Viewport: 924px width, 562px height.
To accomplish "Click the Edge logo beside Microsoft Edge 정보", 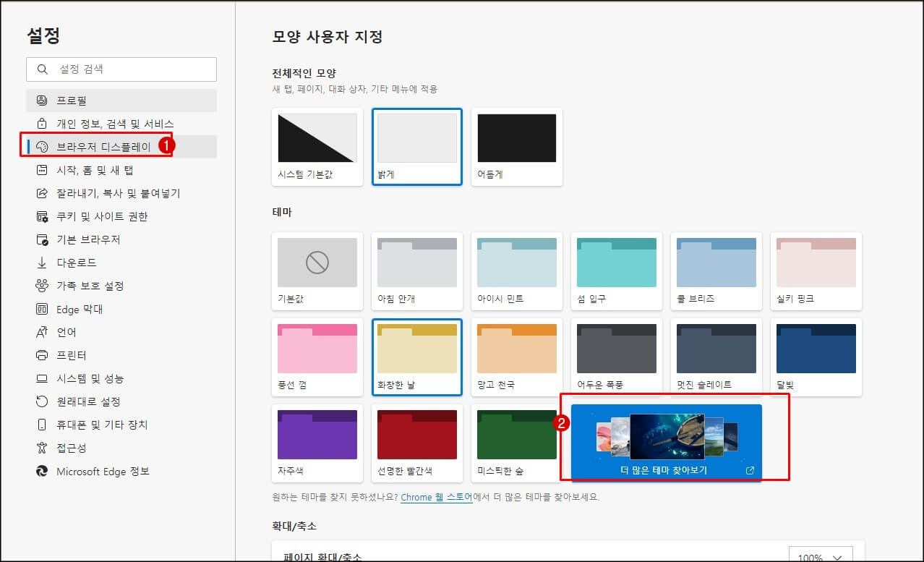I will click(42, 471).
